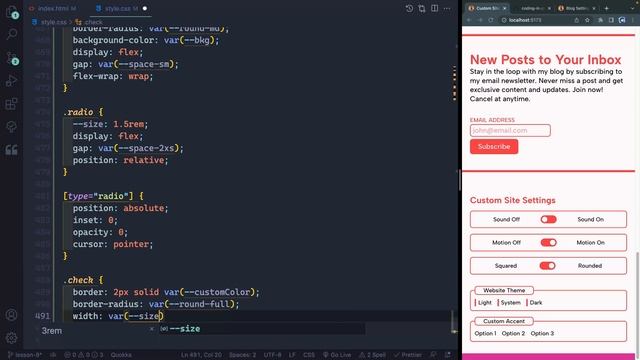Select the System website theme

[510, 302]
